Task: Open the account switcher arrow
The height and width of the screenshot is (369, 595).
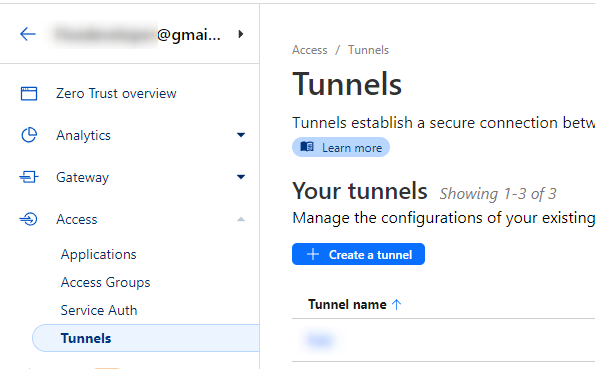Action: click(241, 34)
